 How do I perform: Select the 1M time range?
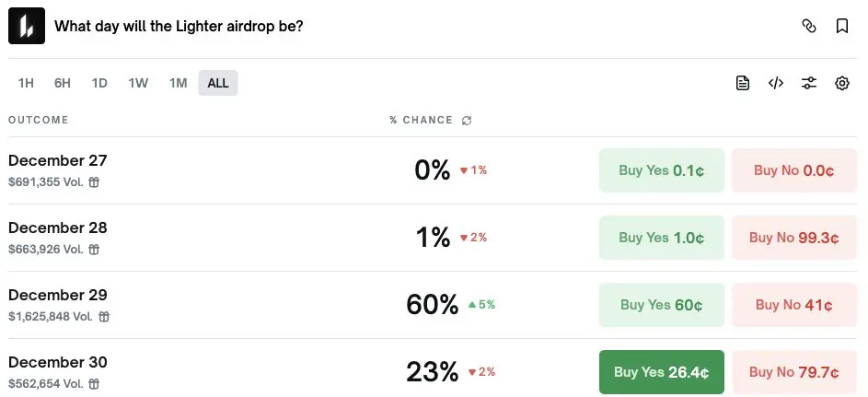(x=178, y=83)
